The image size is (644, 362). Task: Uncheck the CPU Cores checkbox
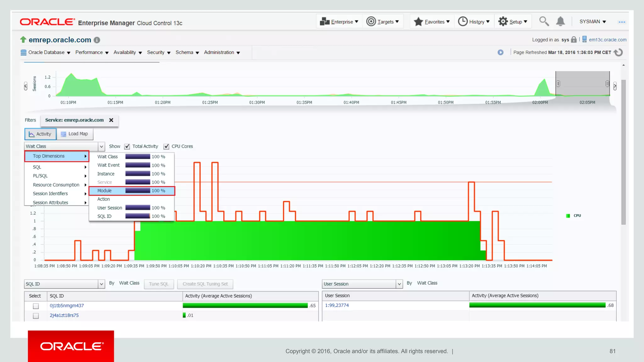(x=166, y=146)
